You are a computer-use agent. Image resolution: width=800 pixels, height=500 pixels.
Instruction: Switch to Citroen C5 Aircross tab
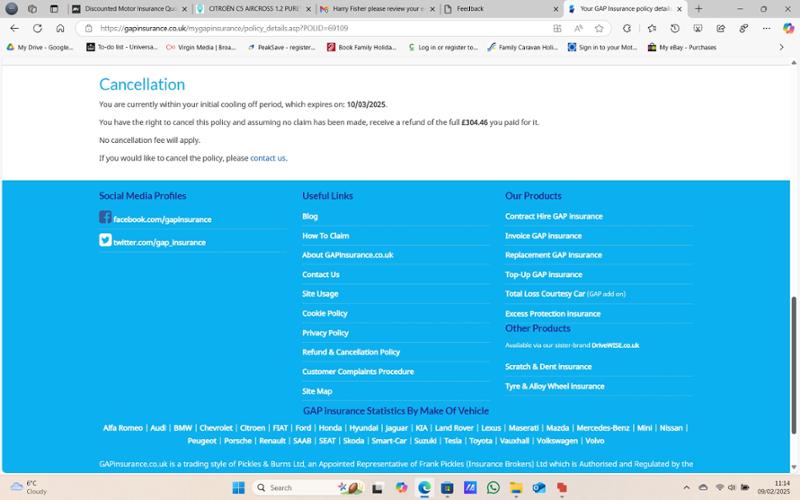click(254, 9)
